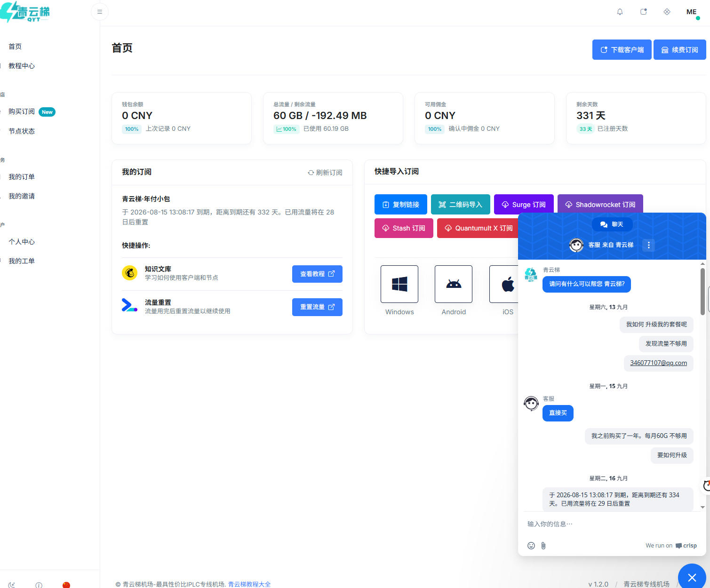Click the 60 GB / -192.49 MB value
Viewport: 710px width, 588px height.
point(320,116)
